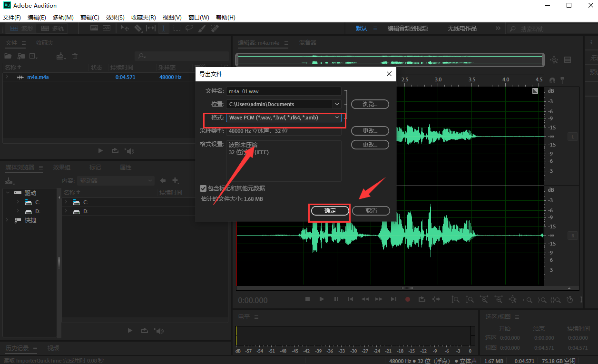Screen dimensions: 598x364
Task: Expand the m4a.m4a file row
Action: pyautogui.click(x=7, y=77)
